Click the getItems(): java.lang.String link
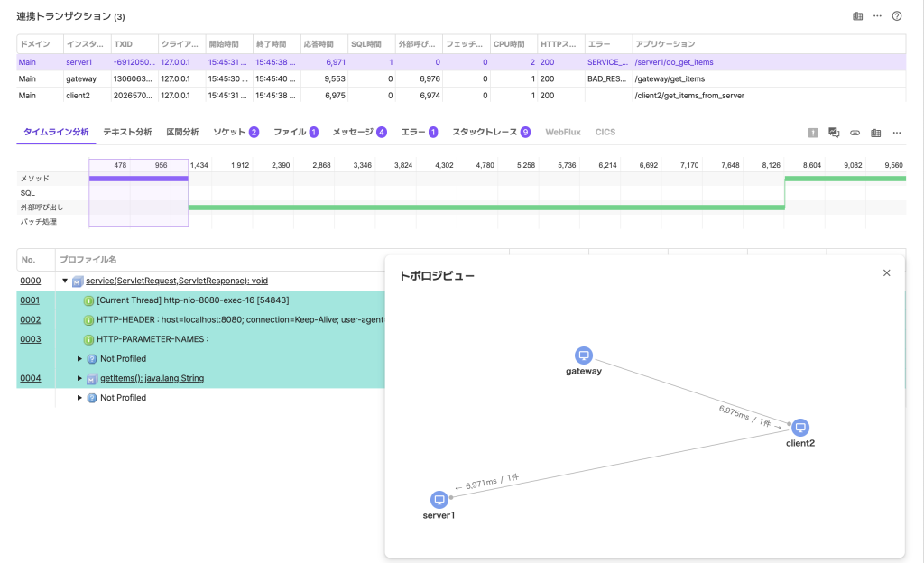 (152, 378)
